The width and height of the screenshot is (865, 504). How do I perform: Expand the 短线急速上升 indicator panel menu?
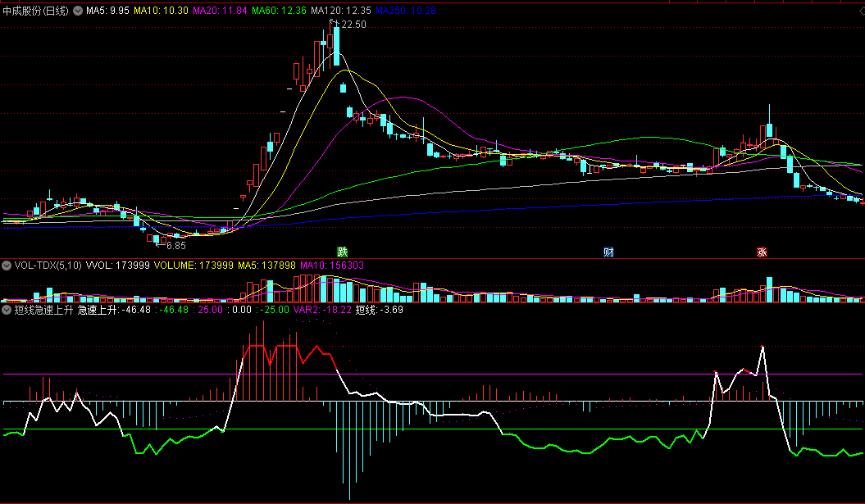click(x=7, y=310)
